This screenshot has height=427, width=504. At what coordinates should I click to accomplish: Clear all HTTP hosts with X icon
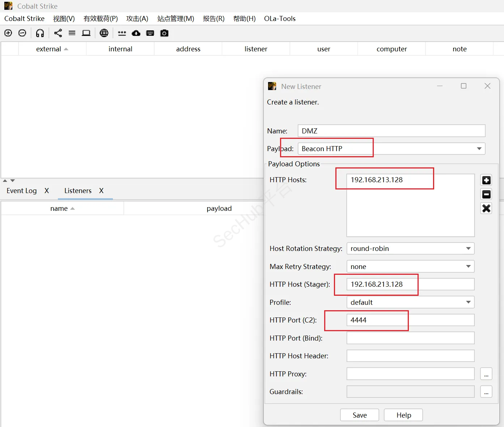click(x=486, y=208)
